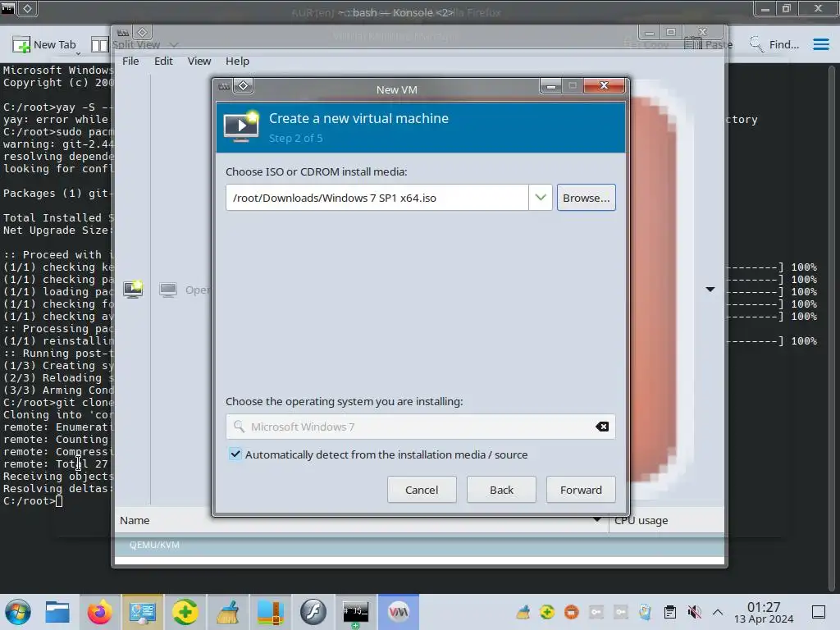
Task: Click the clipboard tray icon
Action: click(669, 612)
